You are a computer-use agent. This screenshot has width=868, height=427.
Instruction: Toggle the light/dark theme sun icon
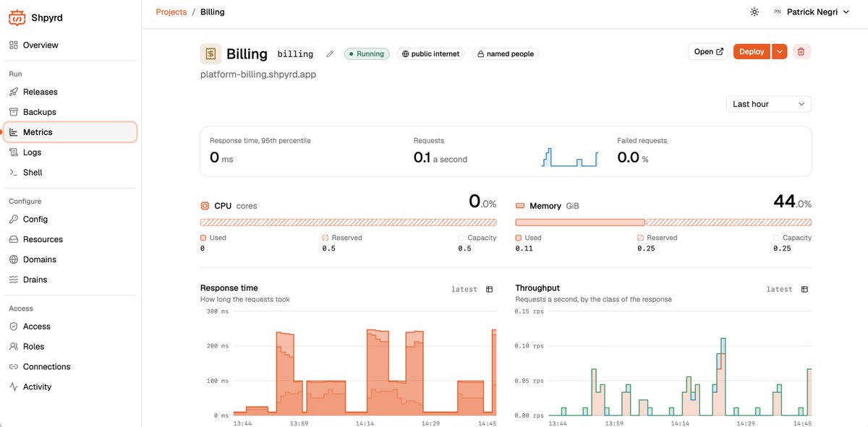click(x=754, y=12)
